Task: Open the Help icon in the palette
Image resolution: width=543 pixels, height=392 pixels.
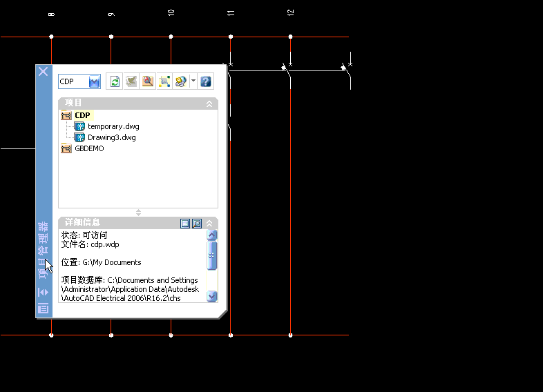Action: 205,81
